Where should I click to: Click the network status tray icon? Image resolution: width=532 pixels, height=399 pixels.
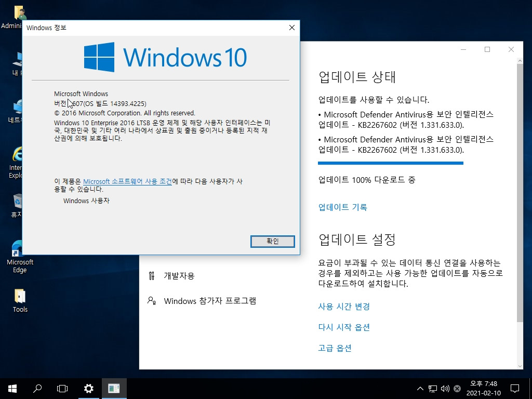click(x=433, y=389)
